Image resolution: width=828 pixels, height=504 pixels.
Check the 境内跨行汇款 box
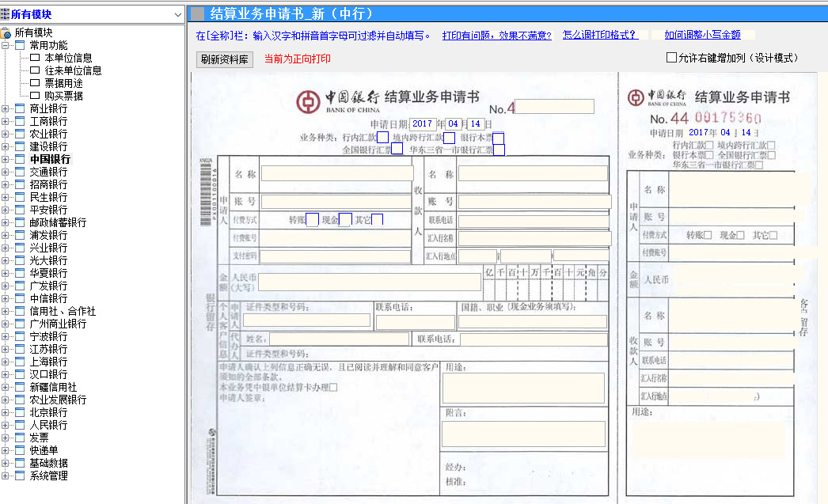point(450,138)
